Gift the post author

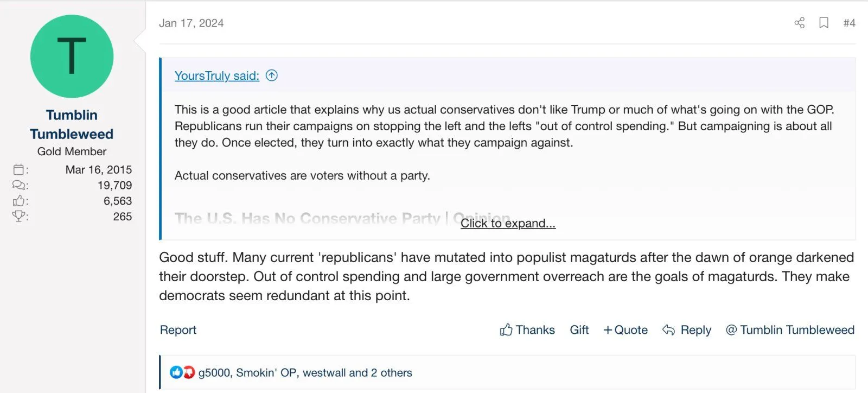[579, 330]
